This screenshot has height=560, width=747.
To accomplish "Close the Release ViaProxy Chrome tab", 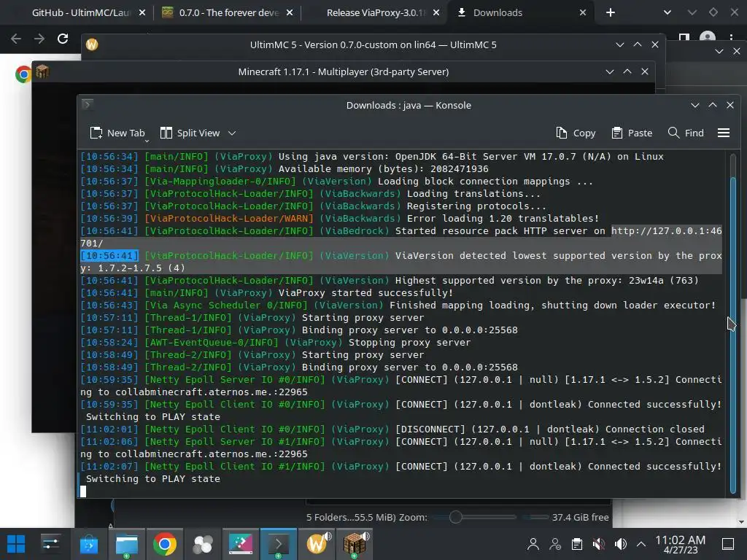I will 436,13.
